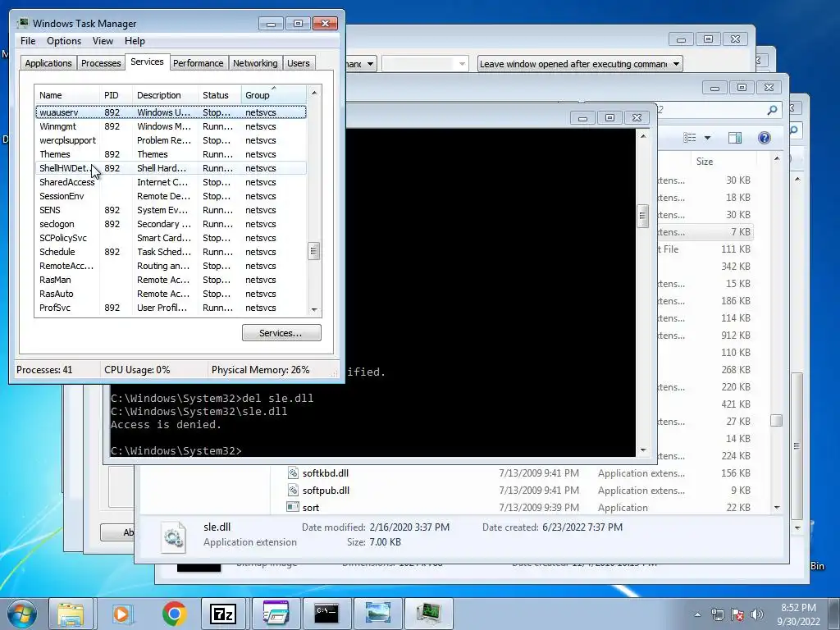Open the picture viewer taskbar icon
840x630 pixels.
[377, 614]
